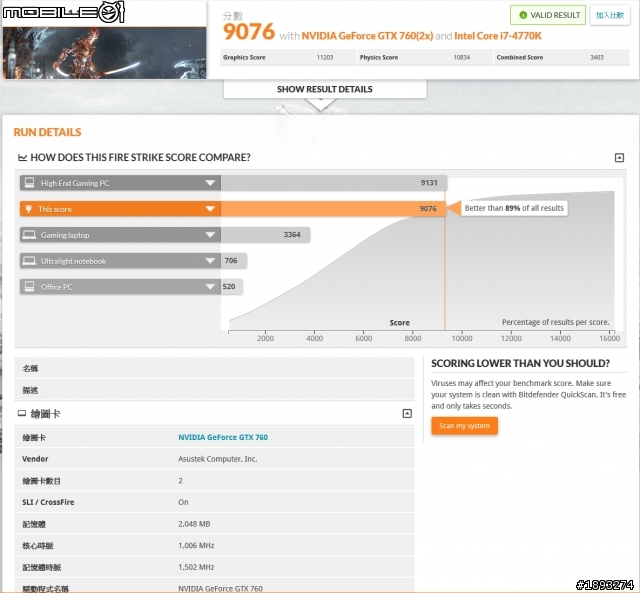Collapse the 繪圖卡 graphics card section
This screenshot has height=593, width=640.
(x=407, y=413)
